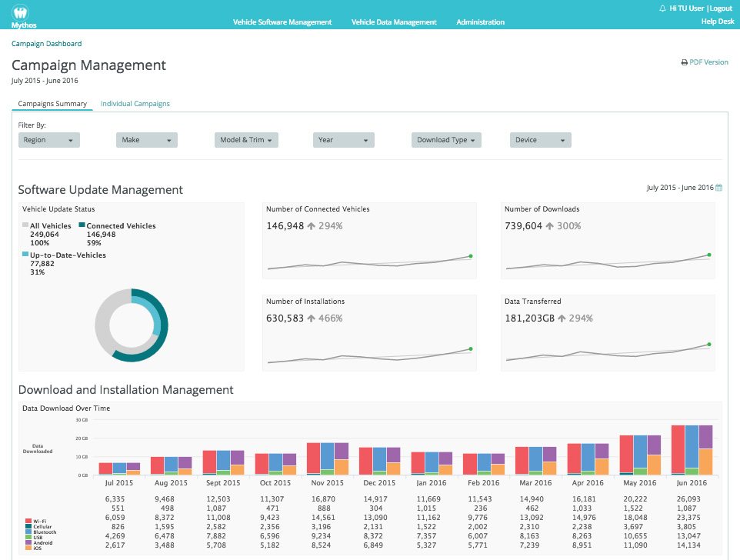Open the calendar icon for date range
Screen dimensions: 740x560
pos(719,188)
